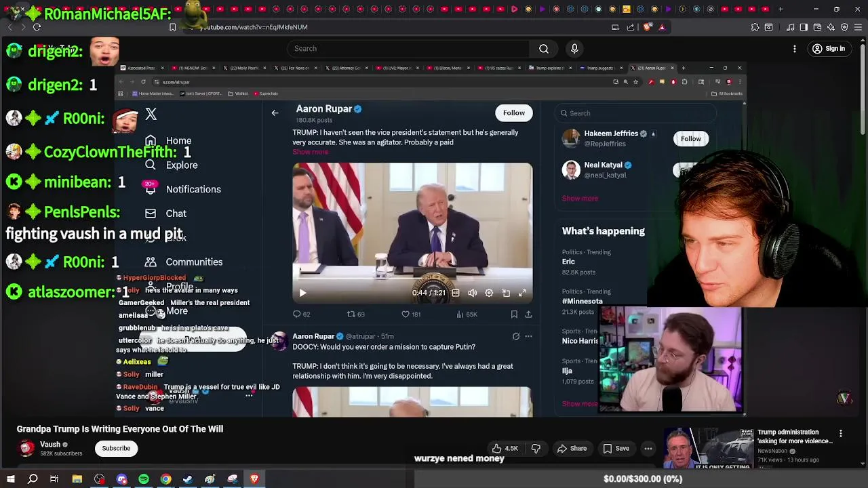
Task: Open Windows Start menu
Action: pyautogui.click(x=10, y=479)
